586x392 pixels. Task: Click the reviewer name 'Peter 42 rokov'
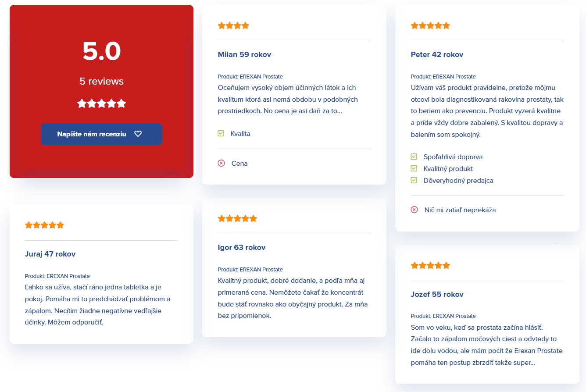point(437,55)
